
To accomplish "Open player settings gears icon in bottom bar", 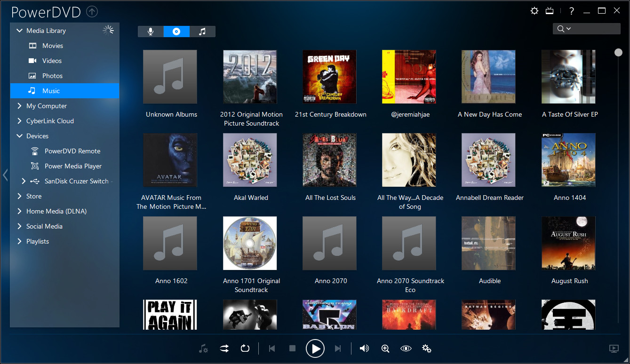I will [427, 348].
